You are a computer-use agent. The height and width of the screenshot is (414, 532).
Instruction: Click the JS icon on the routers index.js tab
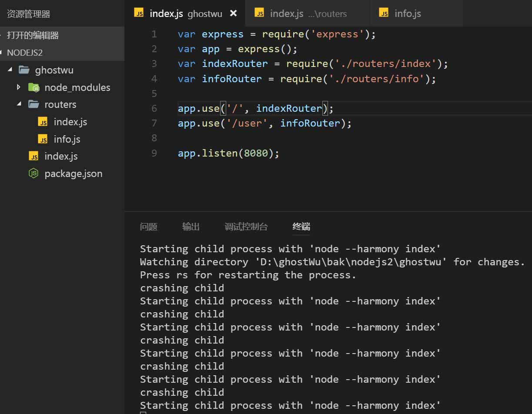tap(259, 13)
